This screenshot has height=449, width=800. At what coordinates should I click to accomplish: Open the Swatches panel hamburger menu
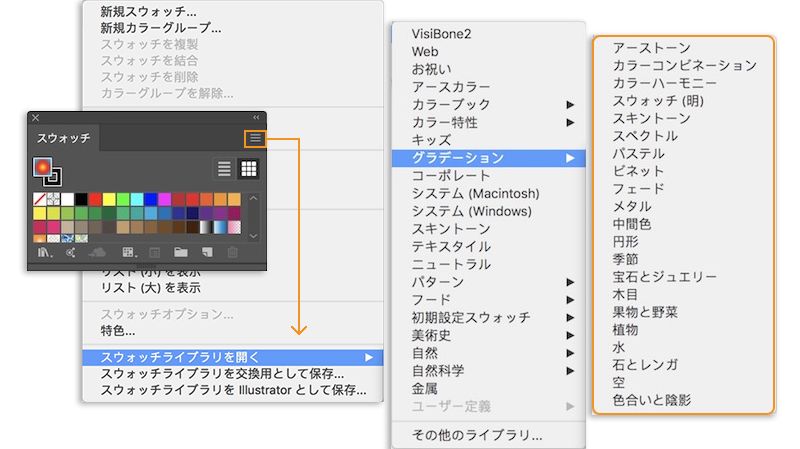255,138
